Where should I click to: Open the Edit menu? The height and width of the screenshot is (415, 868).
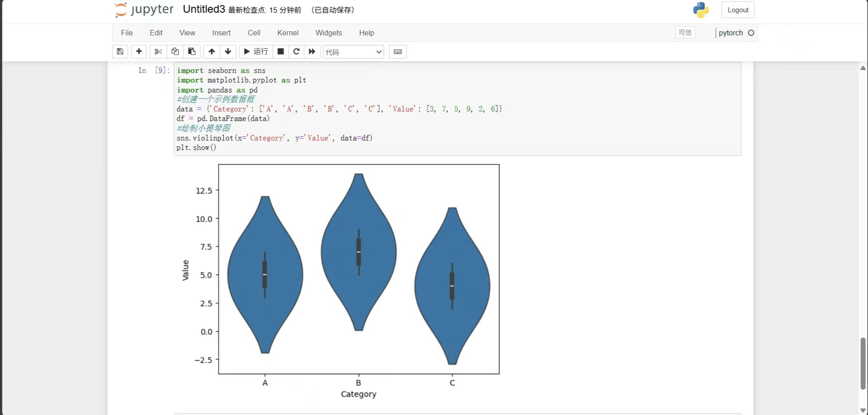[x=156, y=33]
